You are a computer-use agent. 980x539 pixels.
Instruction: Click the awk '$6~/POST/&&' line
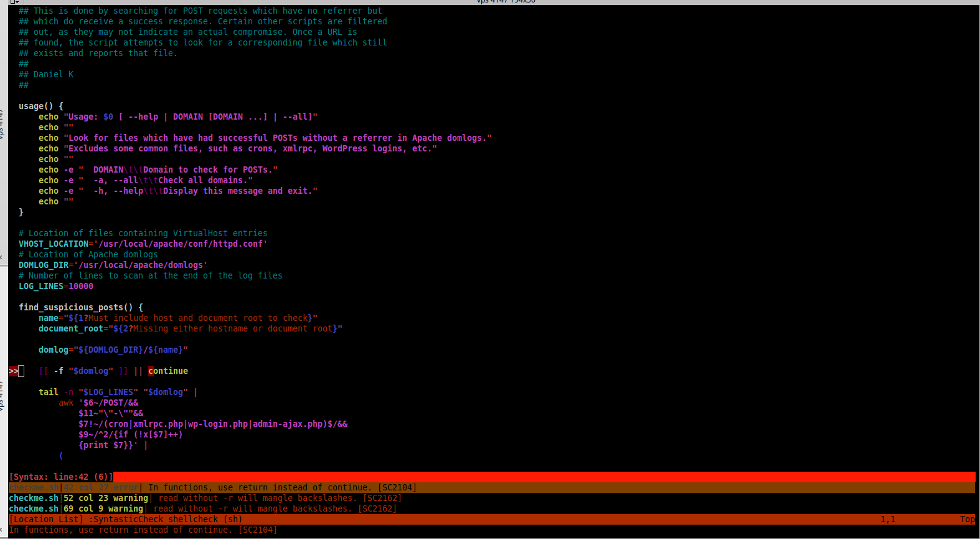coord(98,403)
